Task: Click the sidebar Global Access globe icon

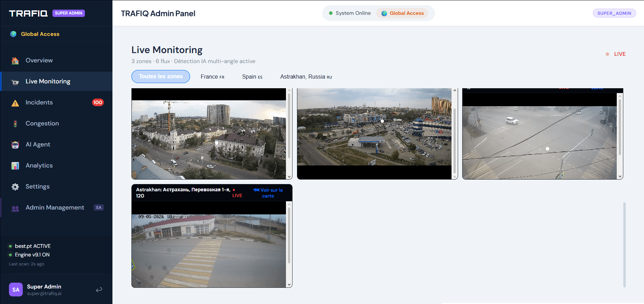Action: coord(13,34)
